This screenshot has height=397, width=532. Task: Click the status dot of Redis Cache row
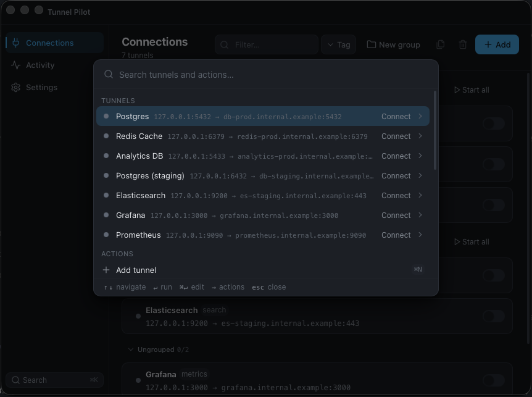point(106,136)
